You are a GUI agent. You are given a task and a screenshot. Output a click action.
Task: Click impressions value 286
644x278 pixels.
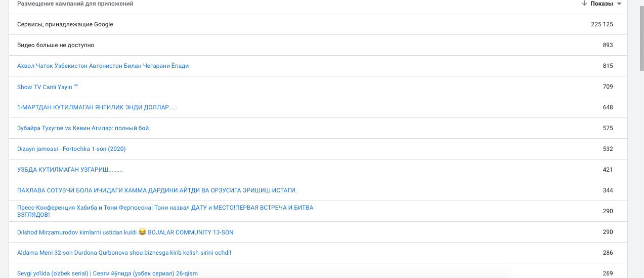coord(608,253)
